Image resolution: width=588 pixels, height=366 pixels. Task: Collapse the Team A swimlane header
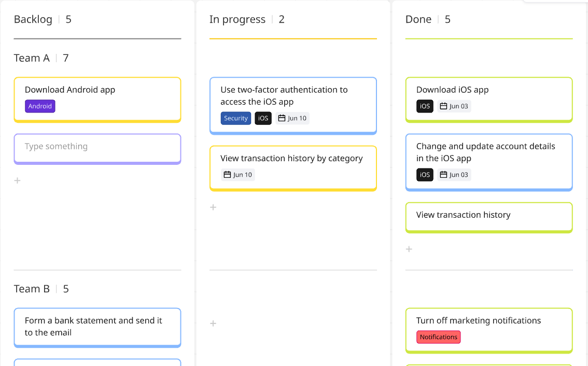pos(32,58)
